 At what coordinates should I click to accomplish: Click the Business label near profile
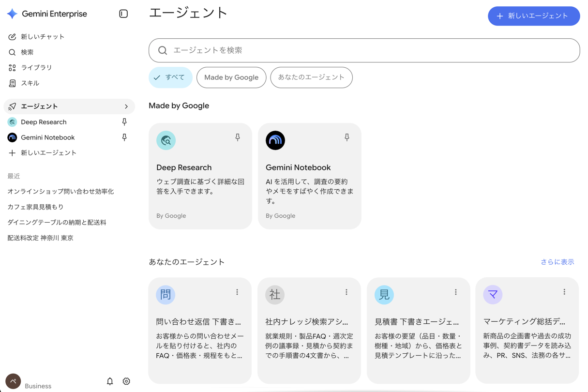[x=38, y=386]
